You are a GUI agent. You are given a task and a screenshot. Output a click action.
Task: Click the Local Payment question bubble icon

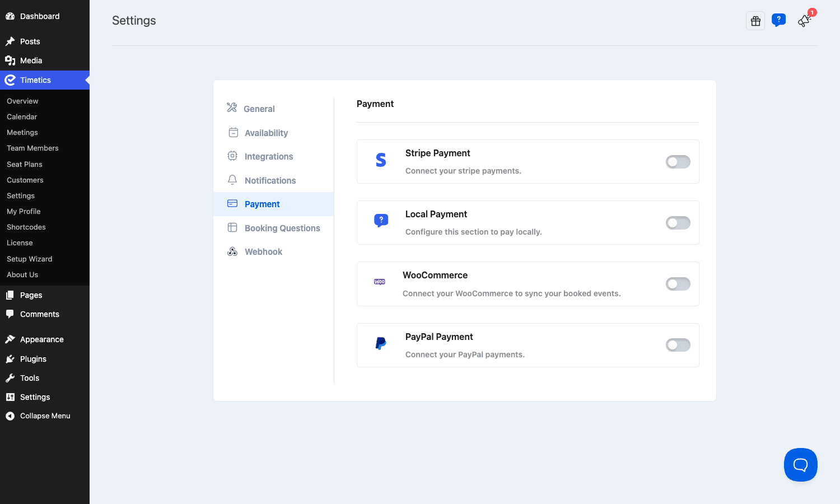381,221
